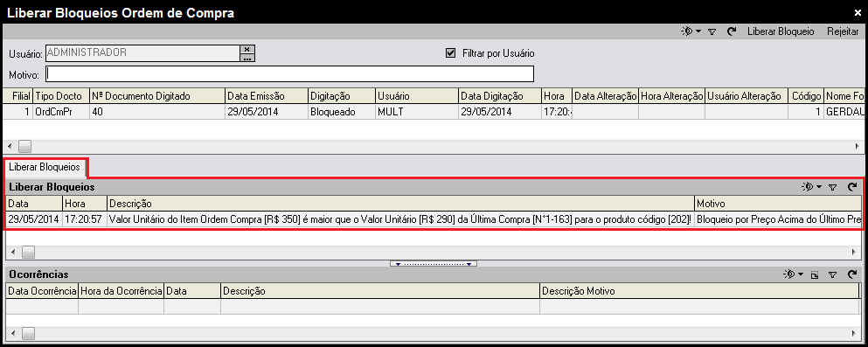Click the Liberar Bloqueios panel view options icon

click(x=808, y=188)
